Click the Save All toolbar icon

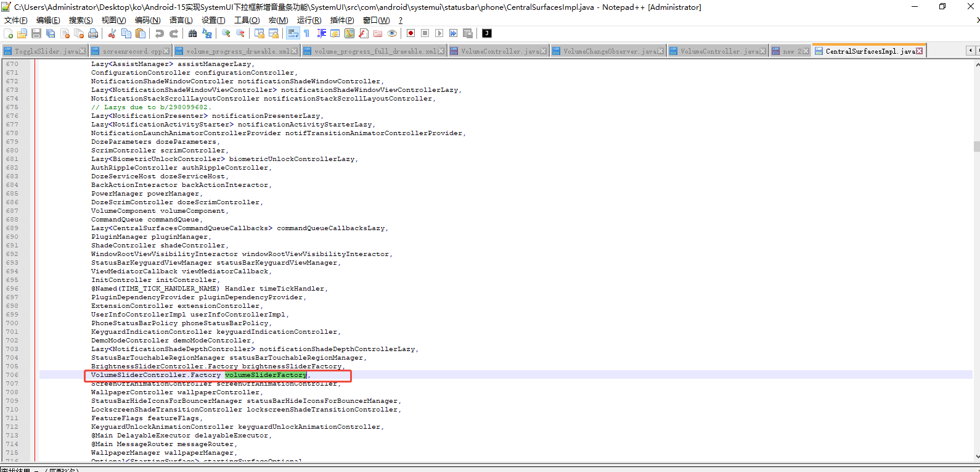pos(51,33)
